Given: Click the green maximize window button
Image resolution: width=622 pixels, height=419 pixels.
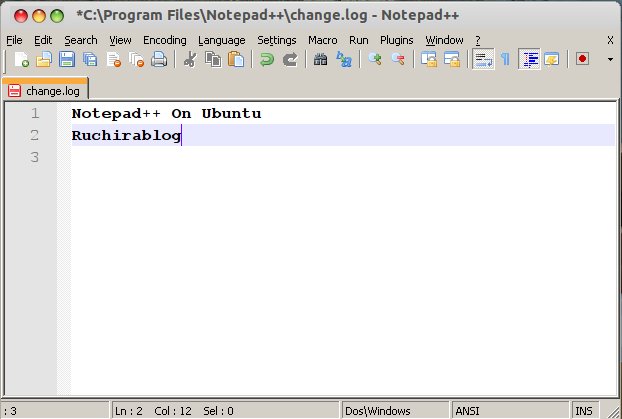Looking at the screenshot, I should click(x=57, y=16).
